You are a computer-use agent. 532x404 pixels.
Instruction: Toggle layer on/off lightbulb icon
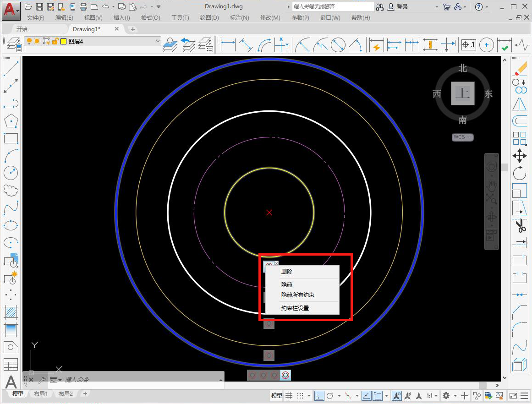tap(29, 41)
